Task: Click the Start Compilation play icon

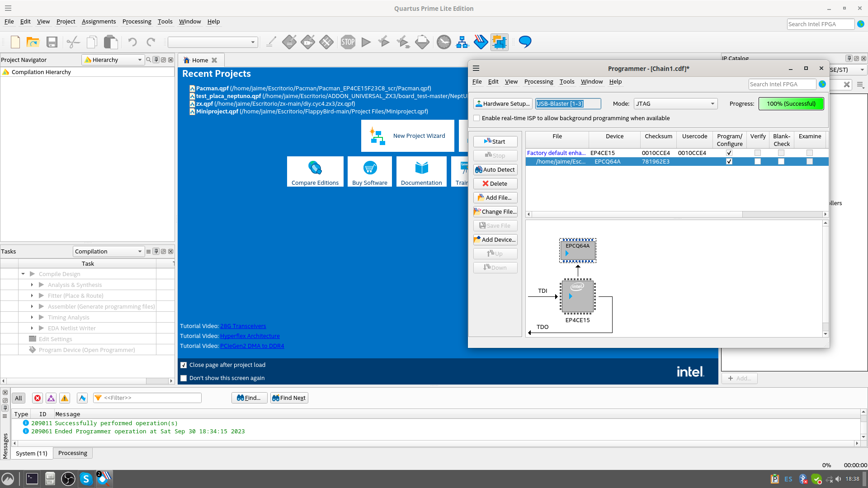Action: point(366,42)
